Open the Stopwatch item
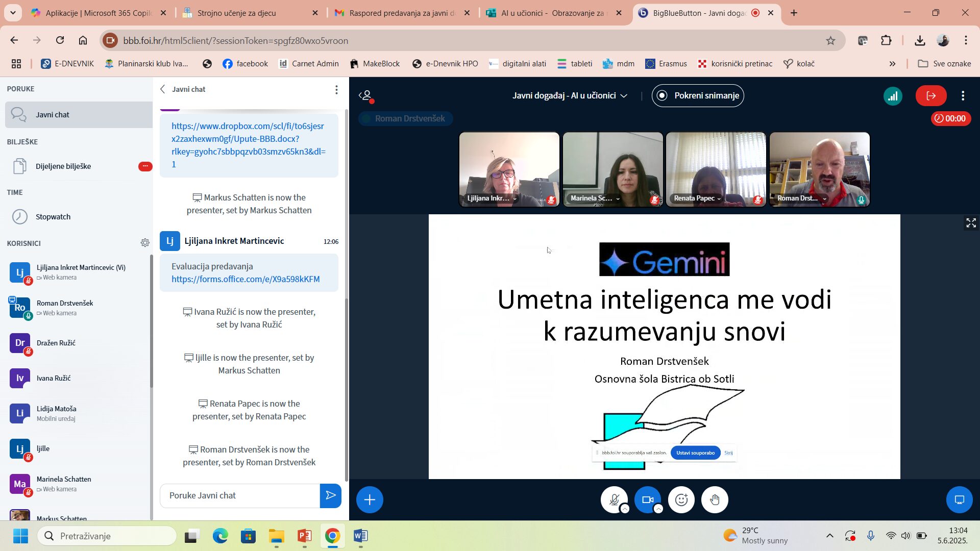The height and width of the screenshot is (551, 980). click(79, 217)
